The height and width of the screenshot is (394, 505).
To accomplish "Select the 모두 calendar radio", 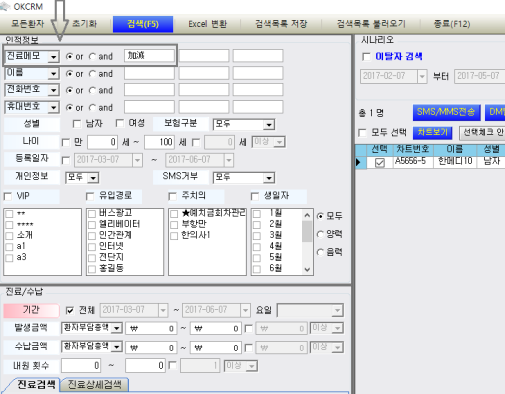I will point(320,216).
